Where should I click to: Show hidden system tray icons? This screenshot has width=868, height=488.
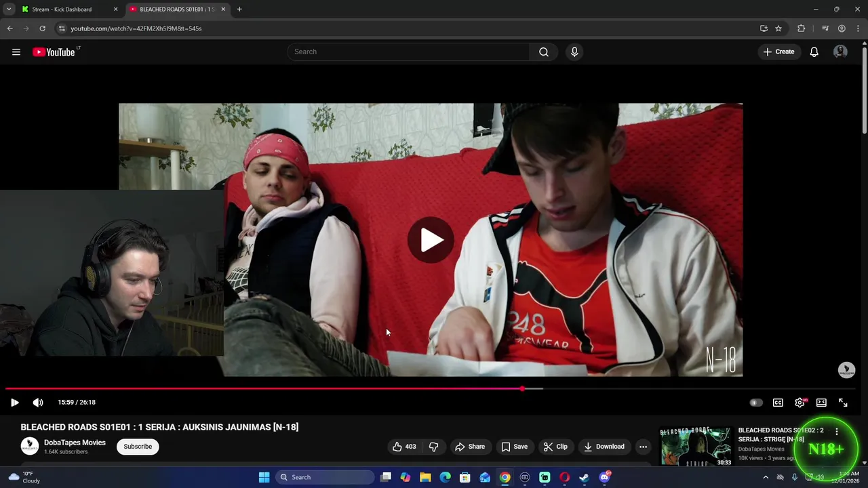(x=766, y=477)
